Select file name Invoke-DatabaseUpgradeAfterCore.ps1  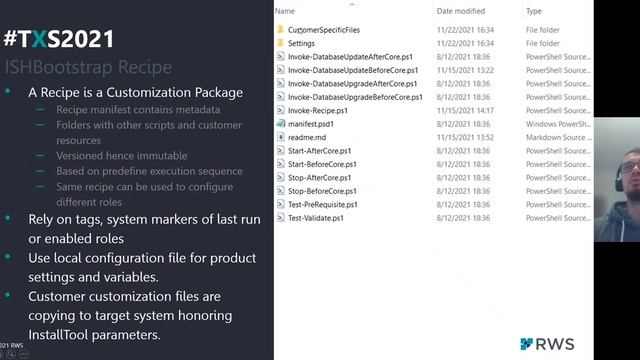[353, 84]
